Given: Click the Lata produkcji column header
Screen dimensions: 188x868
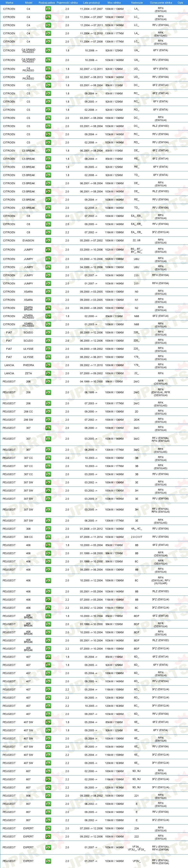Looking at the screenshot, I should 91,3.
